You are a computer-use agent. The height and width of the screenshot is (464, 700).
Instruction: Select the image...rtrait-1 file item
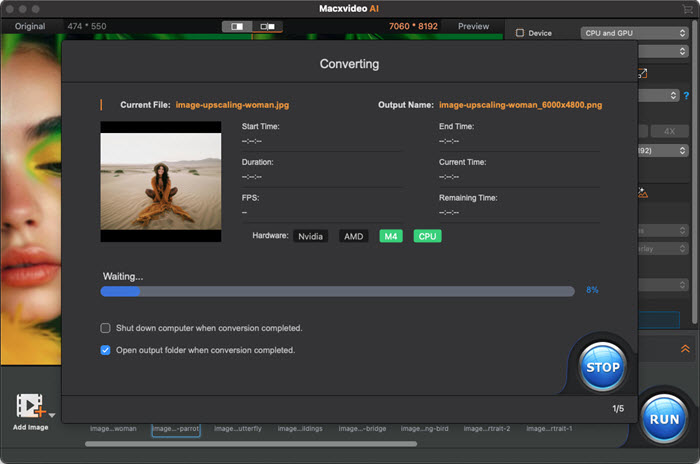tap(549, 429)
